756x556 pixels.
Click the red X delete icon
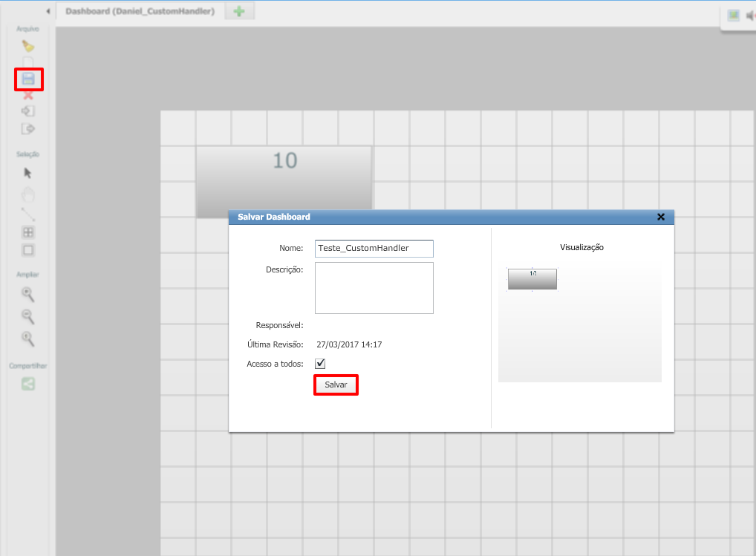coord(28,95)
